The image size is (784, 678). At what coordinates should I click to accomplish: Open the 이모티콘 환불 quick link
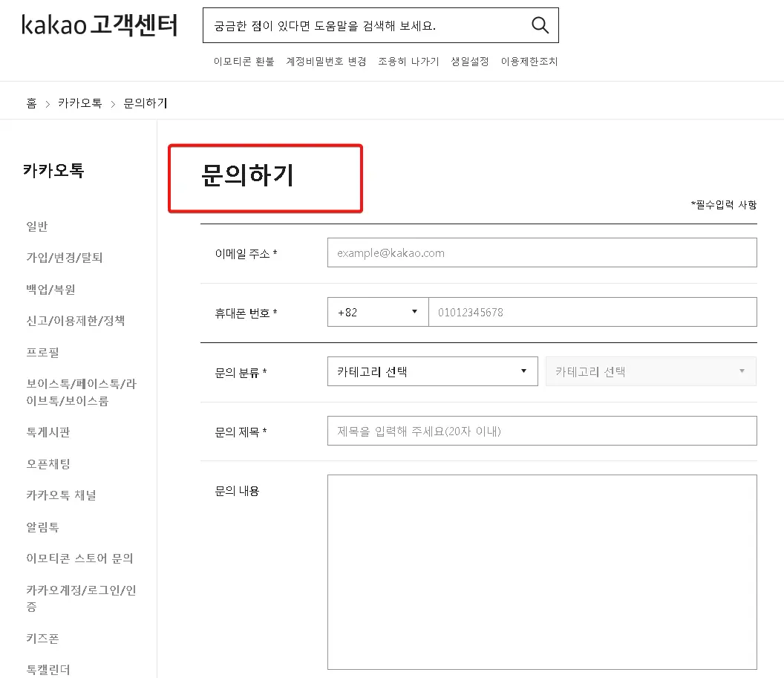(x=244, y=62)
